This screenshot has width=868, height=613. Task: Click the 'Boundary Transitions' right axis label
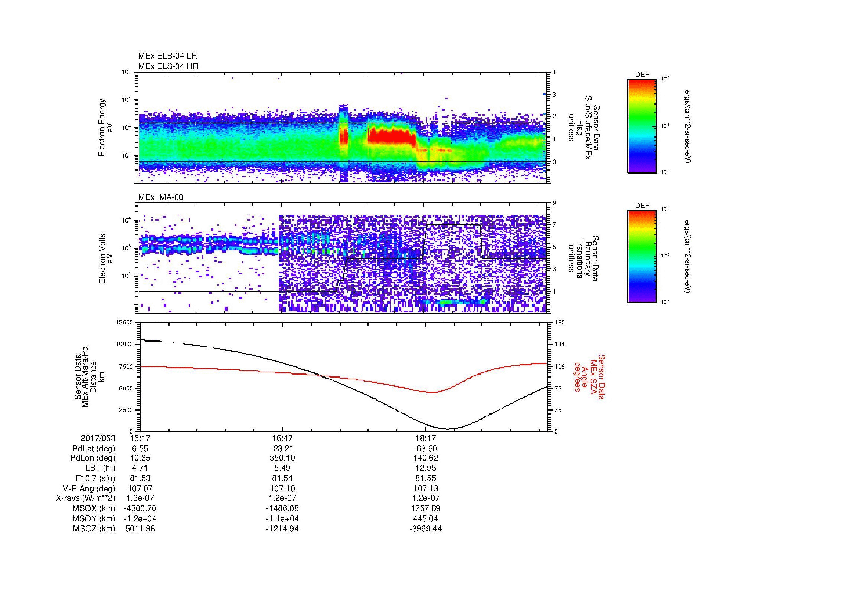coord(583,258)
